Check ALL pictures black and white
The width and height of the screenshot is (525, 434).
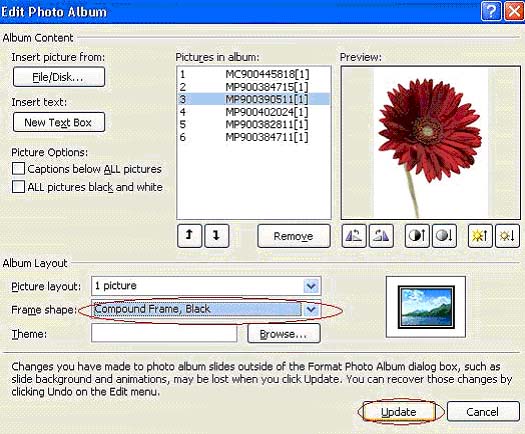point(18,187)
